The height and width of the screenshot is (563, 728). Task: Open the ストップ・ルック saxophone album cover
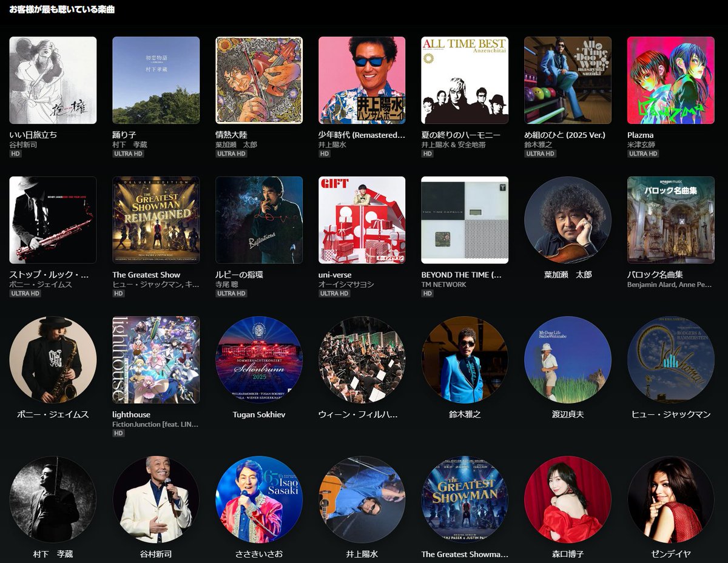[53, 220]
